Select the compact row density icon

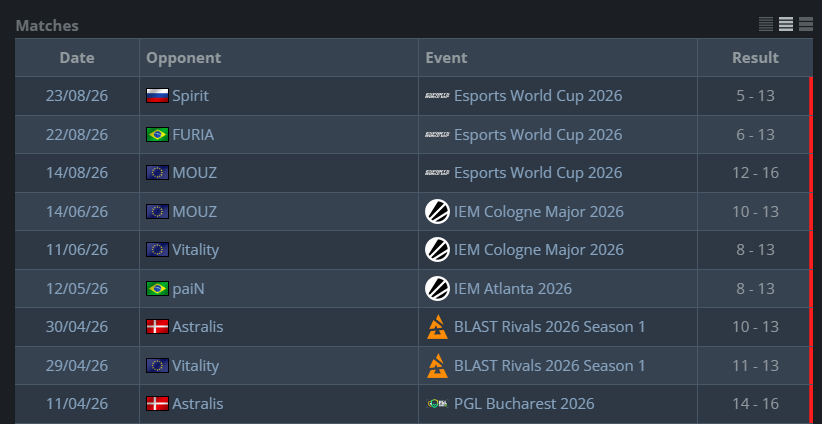click(x=766, y=24)
